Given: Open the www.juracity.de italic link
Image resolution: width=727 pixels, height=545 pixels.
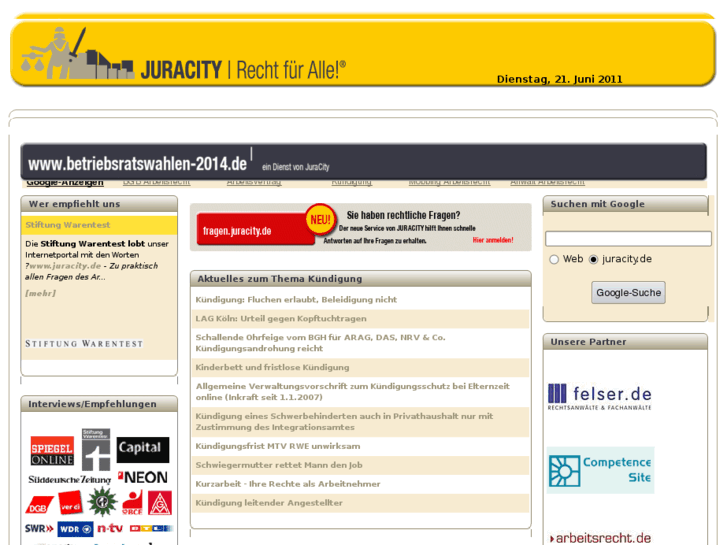Looking at the screenshot, I should coord(65,266).
